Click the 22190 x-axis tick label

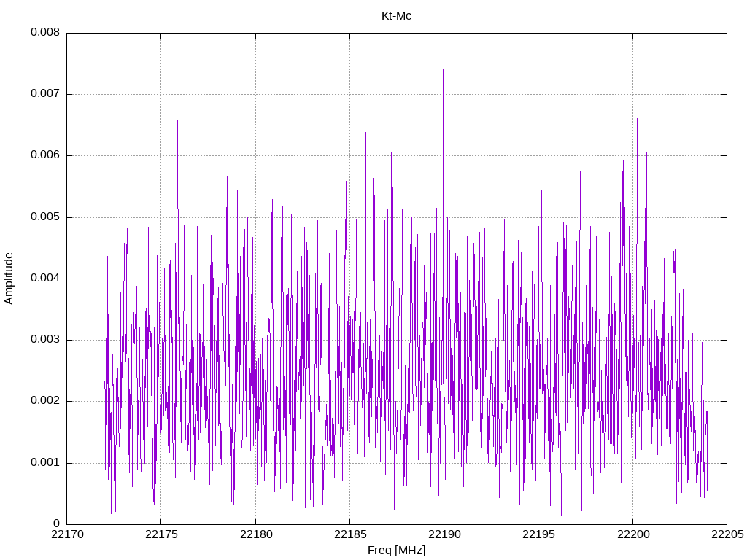click(x=444, y=534)
